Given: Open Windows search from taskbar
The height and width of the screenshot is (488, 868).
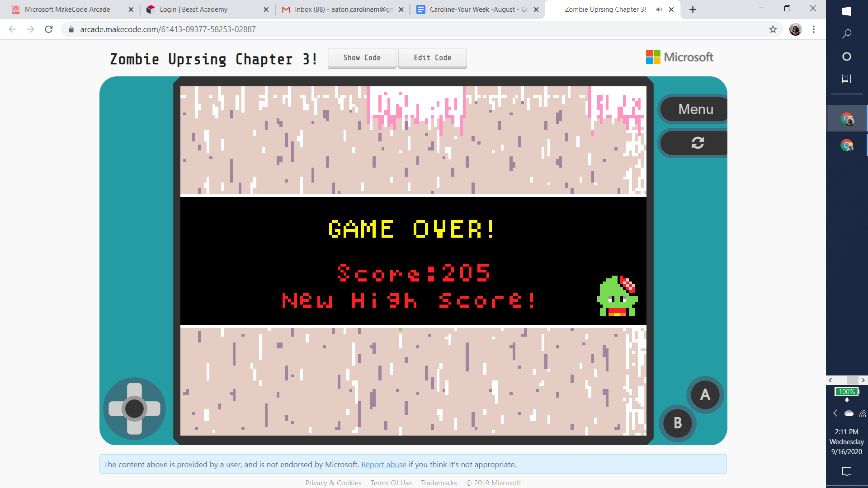Looking at the screenshot, I should 847,34.
